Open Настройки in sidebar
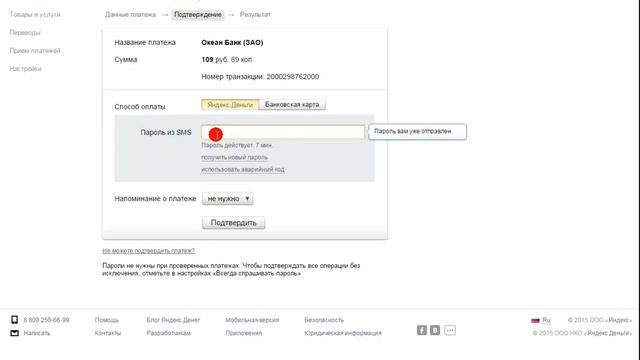This screenshot has width=640, height=360. point(25,69)
